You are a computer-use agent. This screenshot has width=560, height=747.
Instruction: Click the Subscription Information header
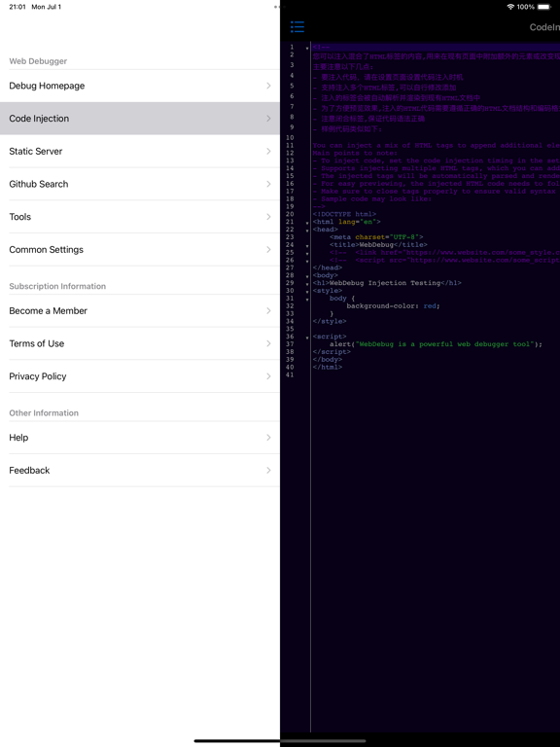pos(57,286)
